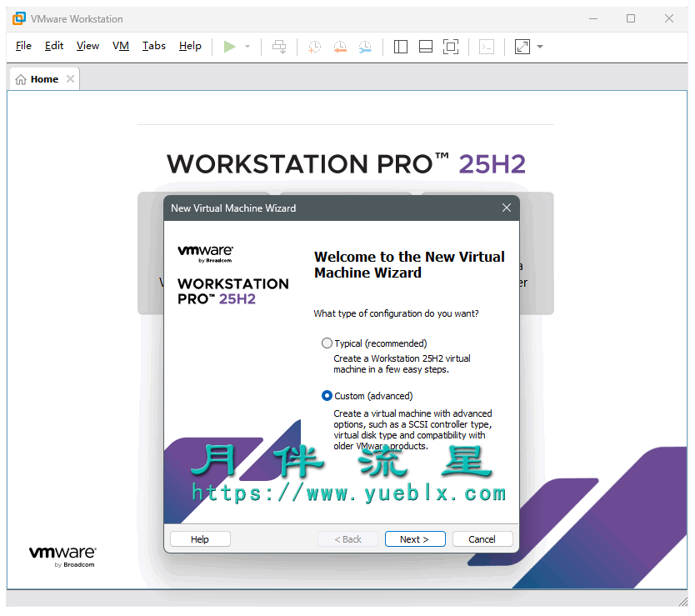Switch to the Home tab
The height and width of the screenshot is (616, 695).
click(44, 79)
